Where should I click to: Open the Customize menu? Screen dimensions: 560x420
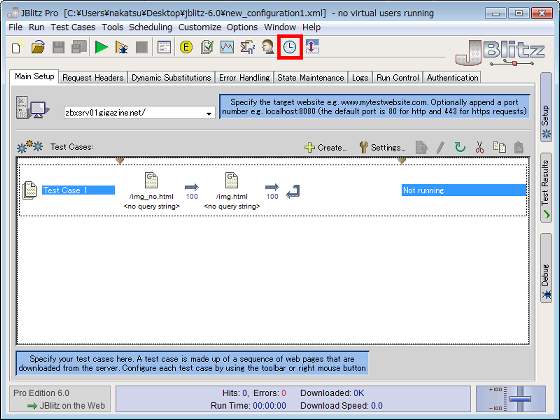click(199, 27)
